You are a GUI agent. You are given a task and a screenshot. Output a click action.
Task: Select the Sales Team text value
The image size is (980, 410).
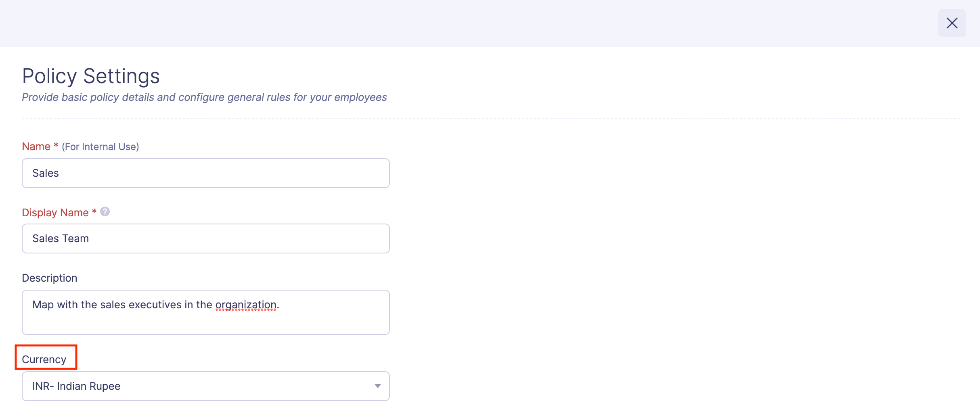(61, 238)
